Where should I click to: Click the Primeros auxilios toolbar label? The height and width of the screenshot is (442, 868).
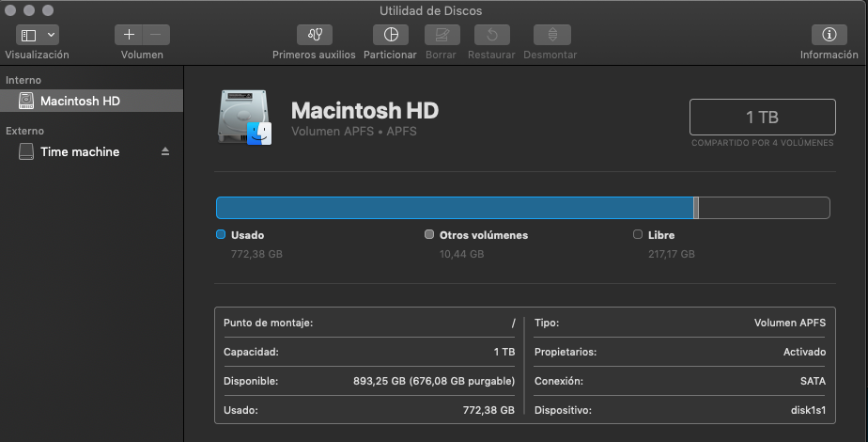pyautogui.click(x=314, y=55)
